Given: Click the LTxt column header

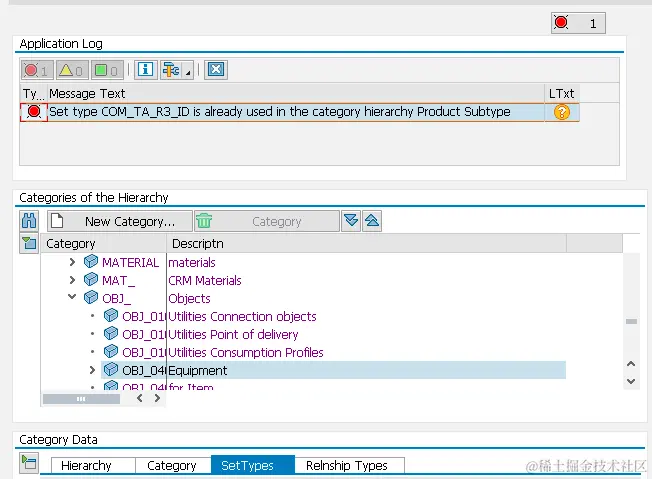Looking at the screenshot, I should tap(561, 94).
